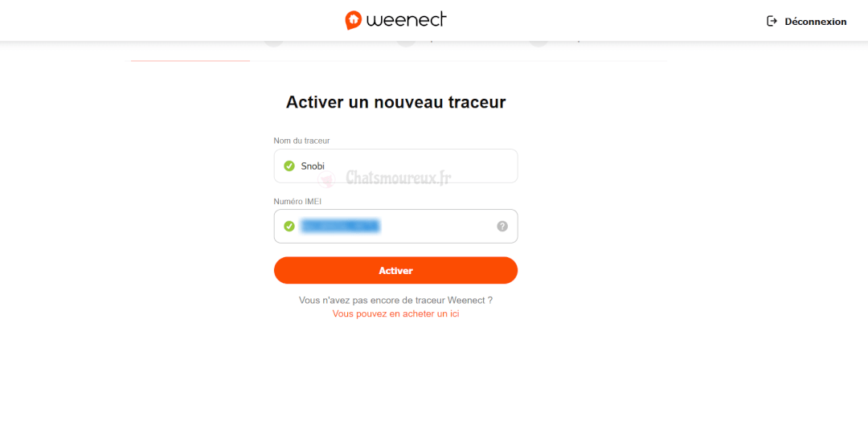Click the Weenect orange pin logo icon

coord(353,20)
